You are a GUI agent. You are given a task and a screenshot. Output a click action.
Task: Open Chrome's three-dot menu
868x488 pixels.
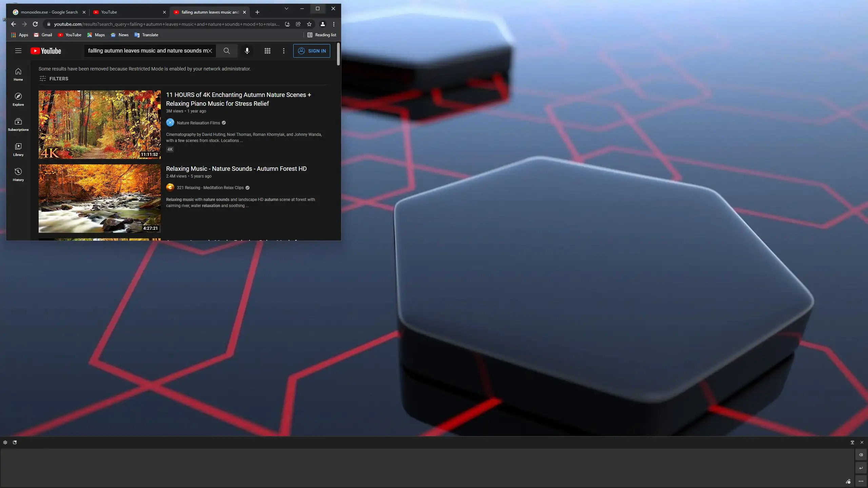[334, 24]
